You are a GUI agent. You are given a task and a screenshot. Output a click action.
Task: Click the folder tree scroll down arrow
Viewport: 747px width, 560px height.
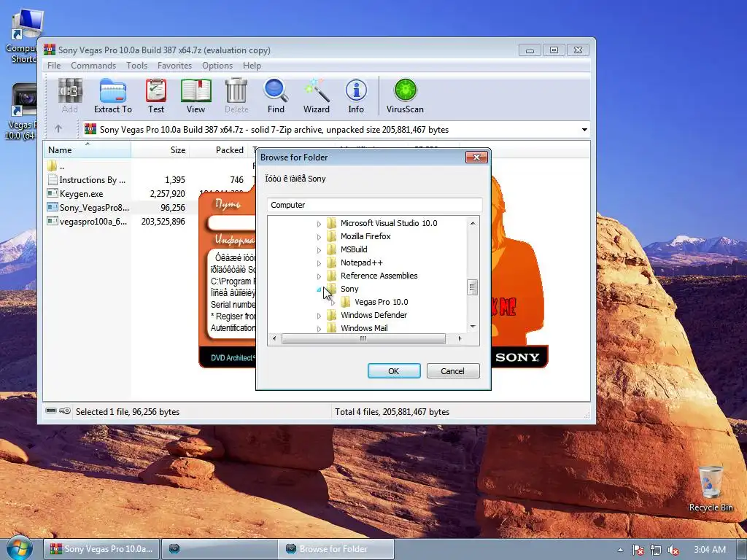[x=473, y=326]
